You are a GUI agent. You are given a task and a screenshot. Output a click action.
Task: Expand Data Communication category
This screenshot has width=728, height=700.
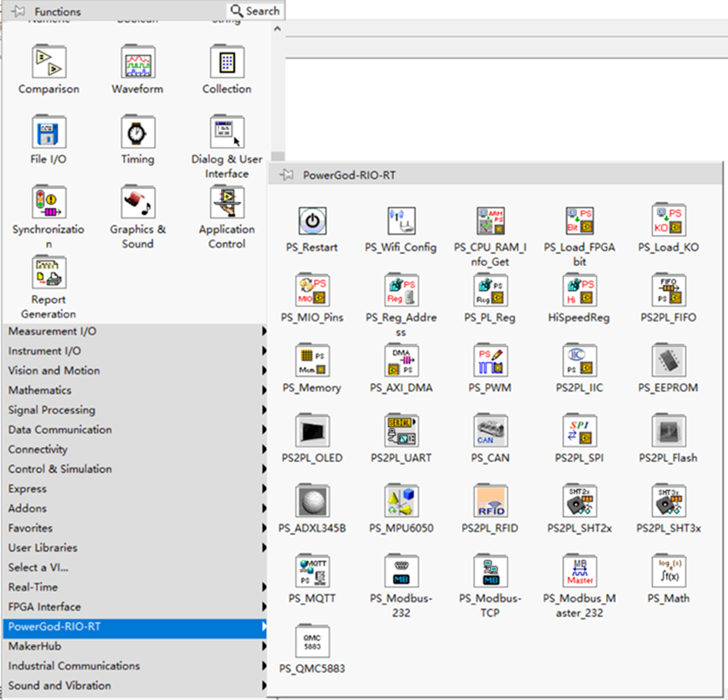pyautogui.click(x=135, y=429)
